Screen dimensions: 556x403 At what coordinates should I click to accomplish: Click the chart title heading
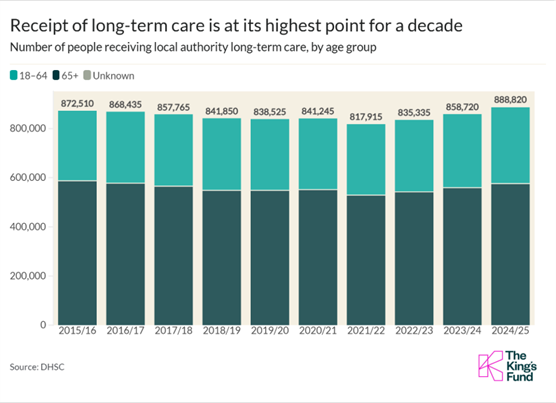(x=236, y=26)
